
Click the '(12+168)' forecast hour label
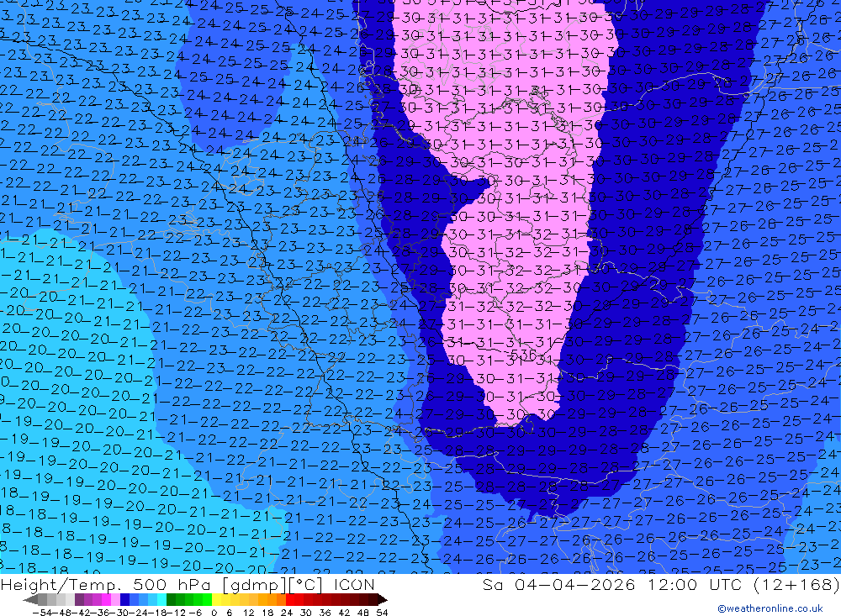click(796, 584)
